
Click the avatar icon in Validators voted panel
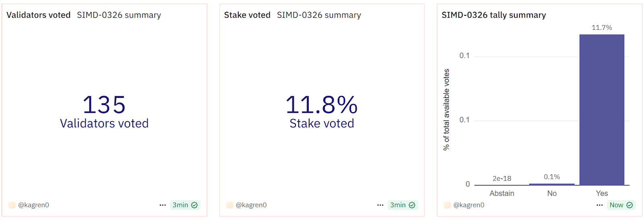pyautogui.click(x=12, y=205)
